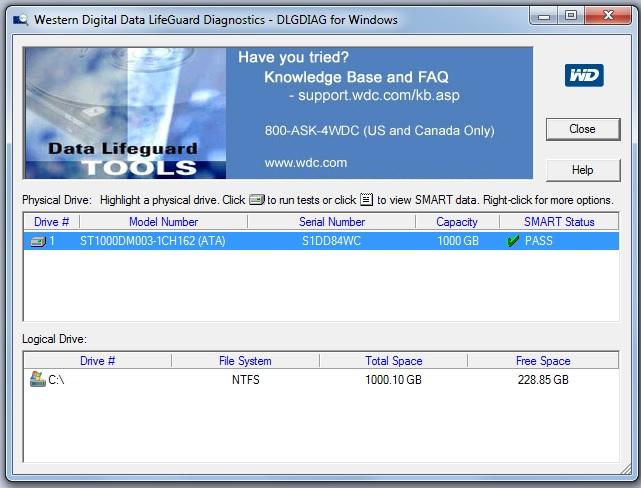The height and width of the screenshot is (488, 641).
Task: Click support.wdc.com/kb.asp in banner
Action: [379, 96]
